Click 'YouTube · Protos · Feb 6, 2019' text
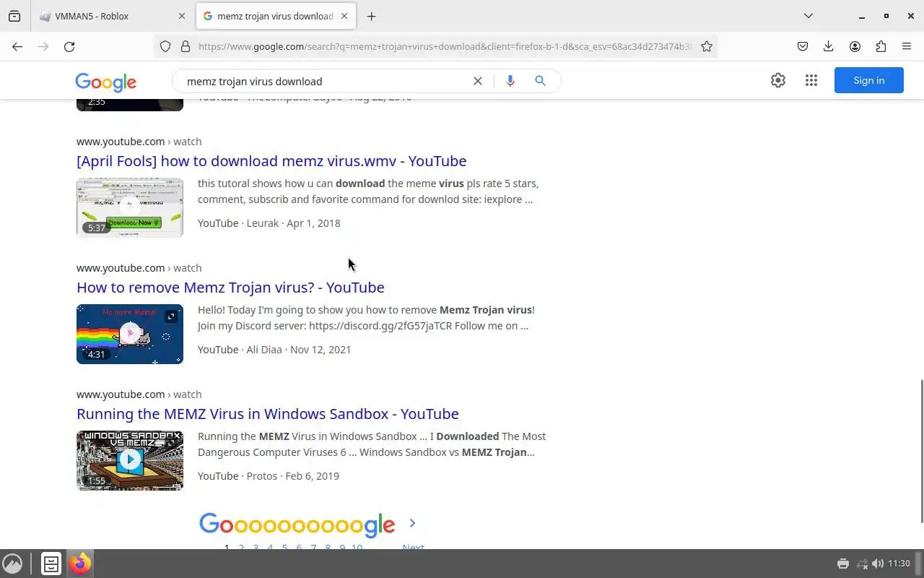This screenshot has width=924, height=578. (x=269, y=475)
